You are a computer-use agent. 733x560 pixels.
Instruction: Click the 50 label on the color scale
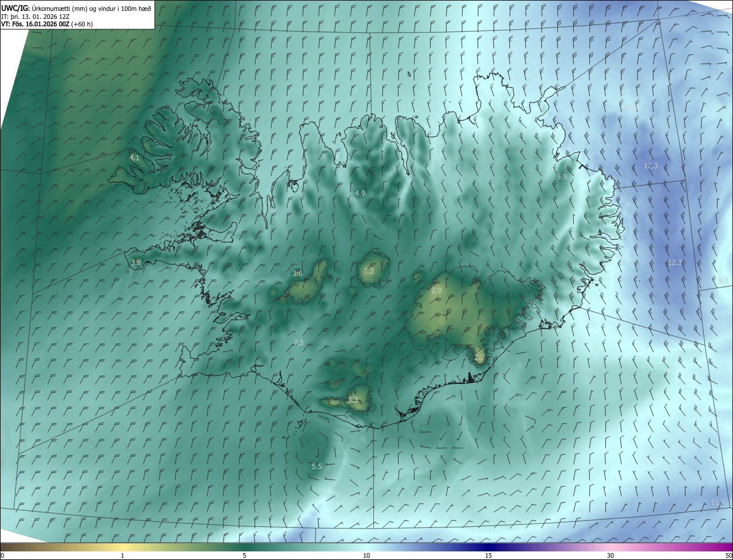(x=728, y=555)
